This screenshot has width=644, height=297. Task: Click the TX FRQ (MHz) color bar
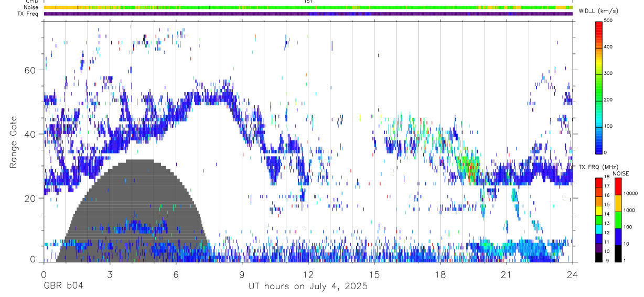point(599,219)
